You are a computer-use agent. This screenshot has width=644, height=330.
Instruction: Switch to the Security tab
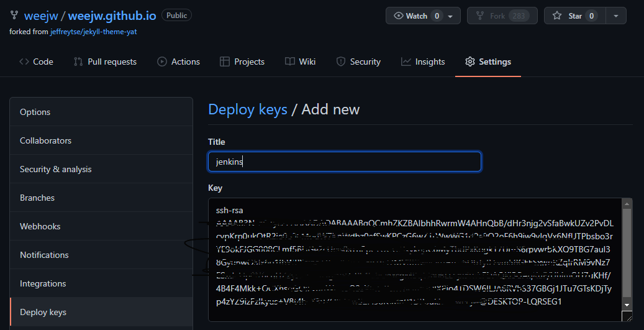[x=358, y=62]
